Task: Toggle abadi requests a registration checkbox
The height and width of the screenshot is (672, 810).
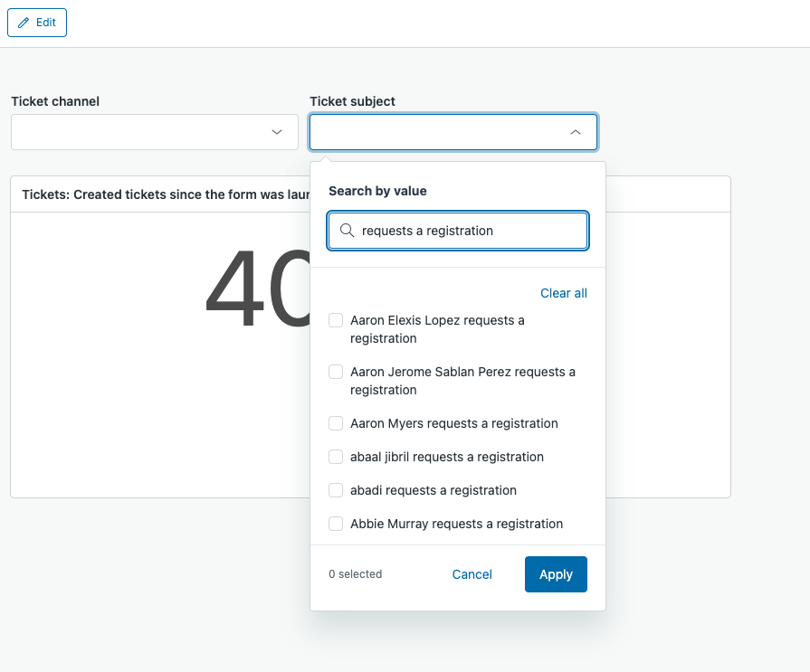Action: tap(336, 490)
